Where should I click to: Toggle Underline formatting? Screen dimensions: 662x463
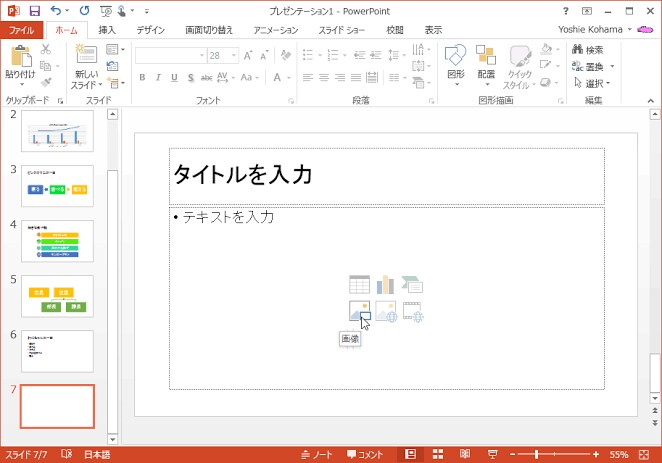pyautogui.click(x=174, y=77)
